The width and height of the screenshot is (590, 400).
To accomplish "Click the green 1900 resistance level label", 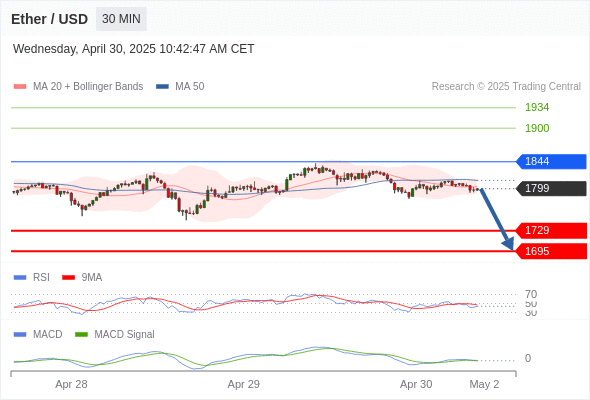I will [537, 128].
